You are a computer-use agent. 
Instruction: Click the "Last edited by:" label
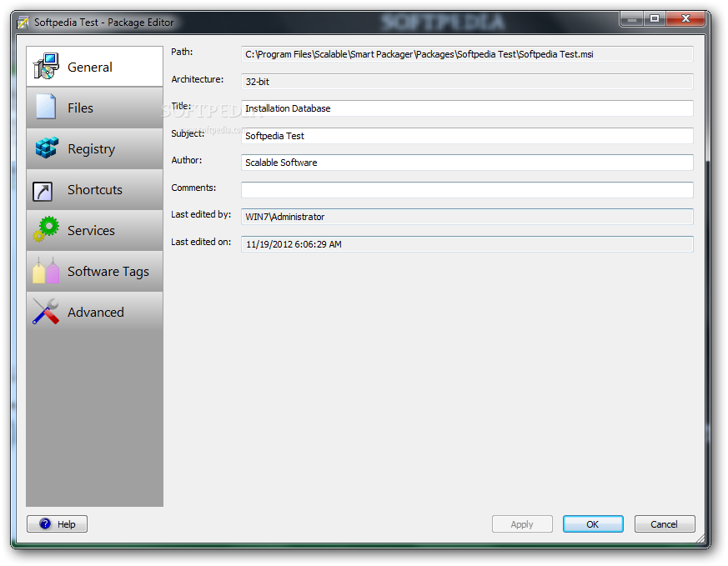201,214
